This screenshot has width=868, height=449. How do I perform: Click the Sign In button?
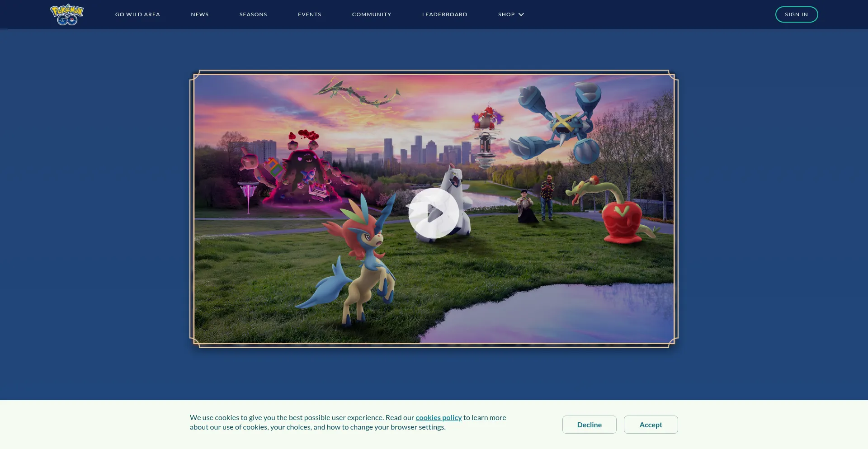[796, 14]
